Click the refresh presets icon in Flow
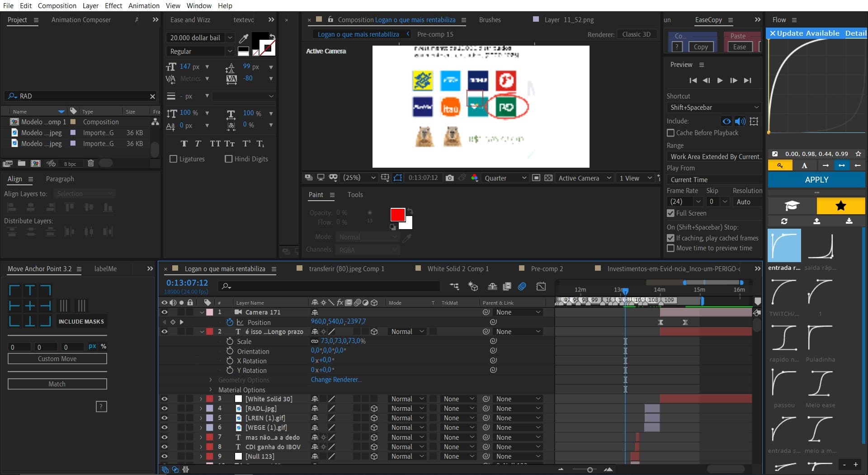 [x=784, y=221]
